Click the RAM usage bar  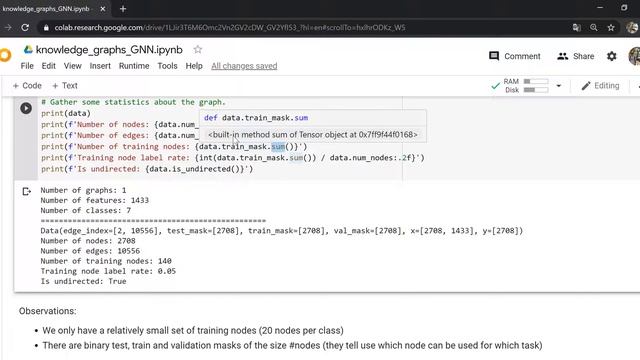[536, 81]
